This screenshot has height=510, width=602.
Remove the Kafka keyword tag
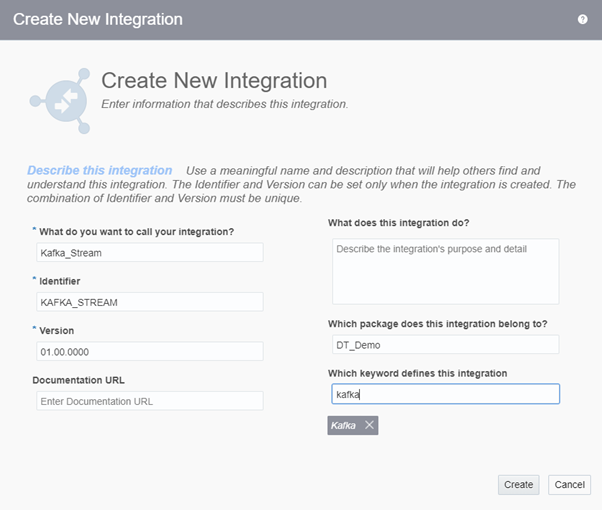point(369,425)
